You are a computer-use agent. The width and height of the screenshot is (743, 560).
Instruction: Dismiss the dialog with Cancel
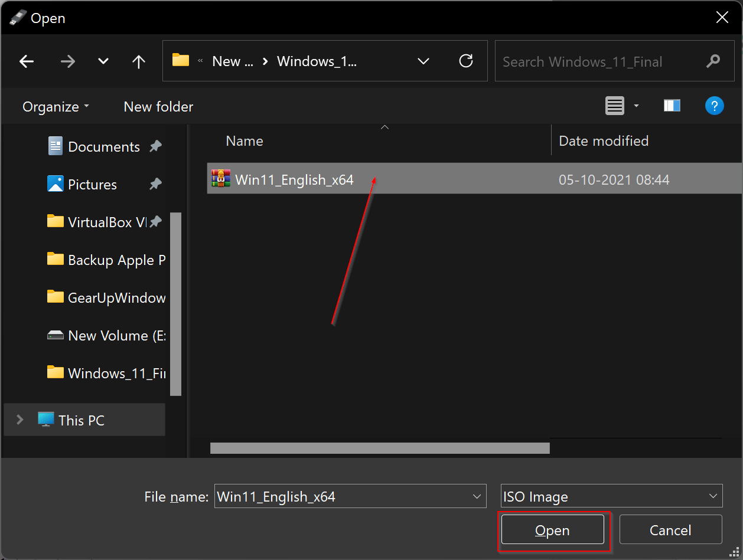pyautogui.click(x=670, y=529)
